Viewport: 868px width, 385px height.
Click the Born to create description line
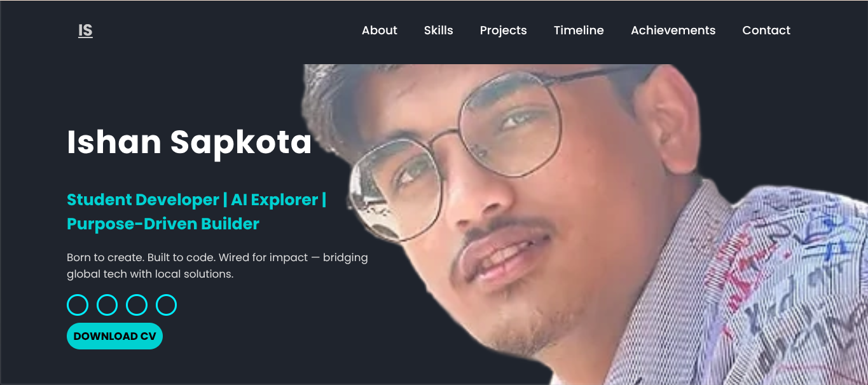click(217, 258)
